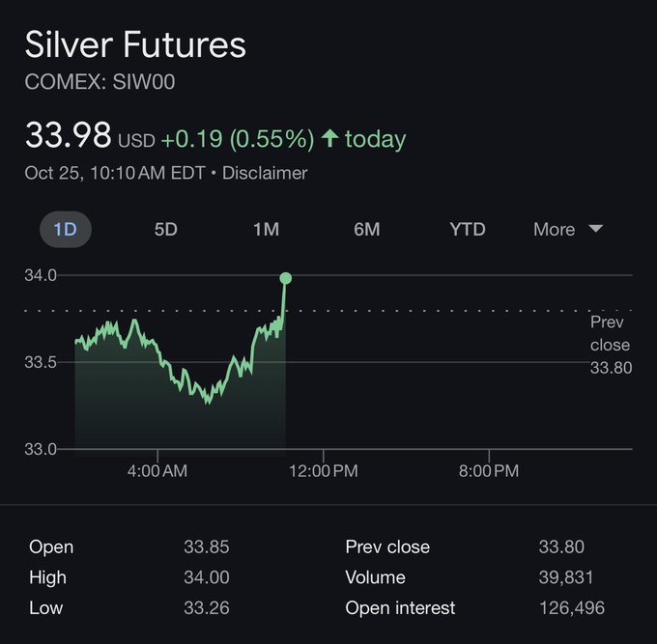Click the chart low point near 33.26
The image size is (657, 644).
click(208, 401)
